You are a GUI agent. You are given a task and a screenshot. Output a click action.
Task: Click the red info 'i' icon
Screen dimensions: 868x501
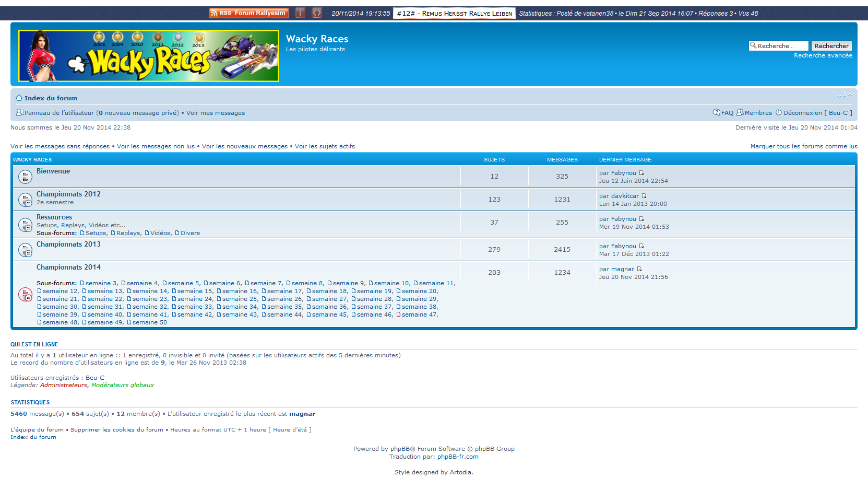[300, 13]
